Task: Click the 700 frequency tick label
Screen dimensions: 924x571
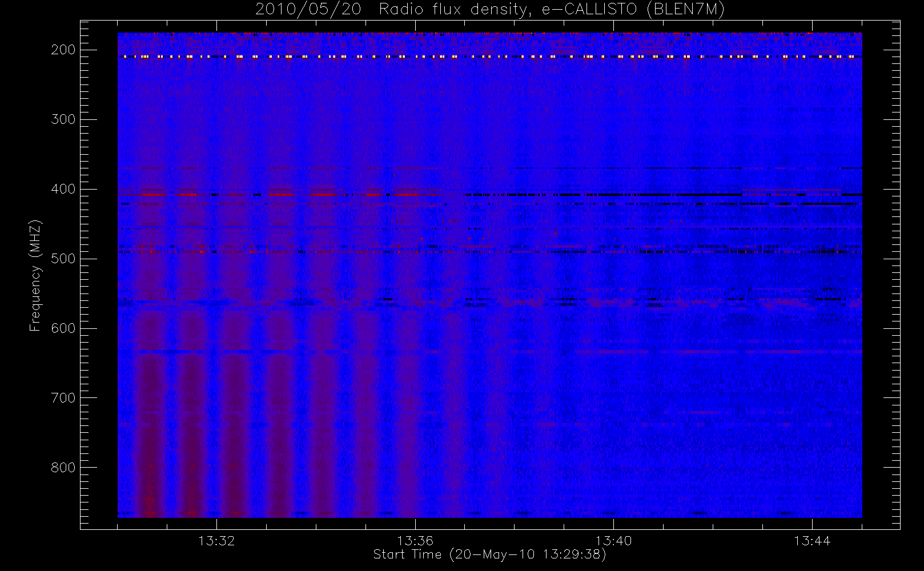Action: pos(63,398)
